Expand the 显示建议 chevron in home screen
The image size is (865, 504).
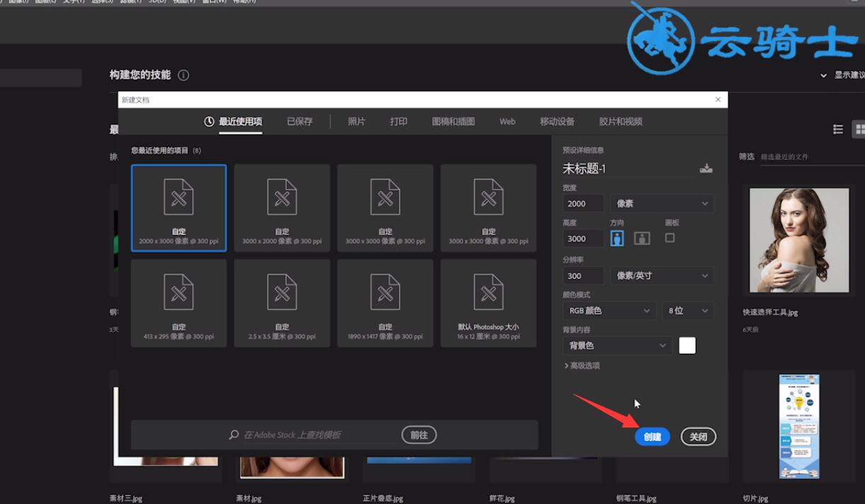[x=823, y=75]
